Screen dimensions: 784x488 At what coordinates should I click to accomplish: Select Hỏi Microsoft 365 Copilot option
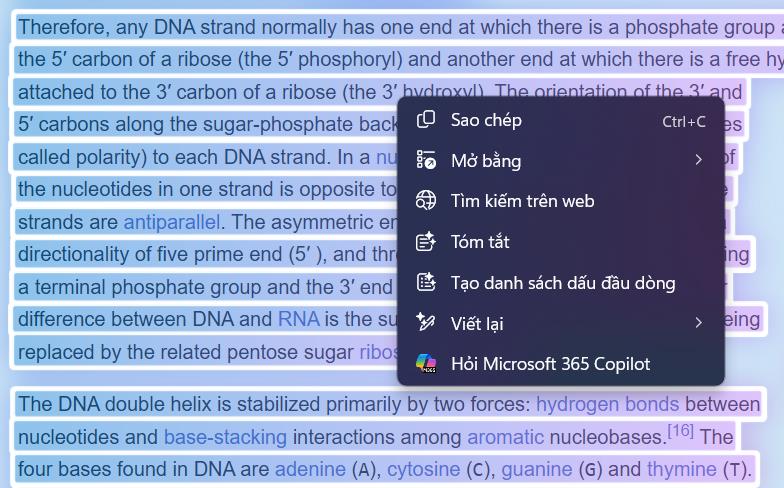[550, 363]
